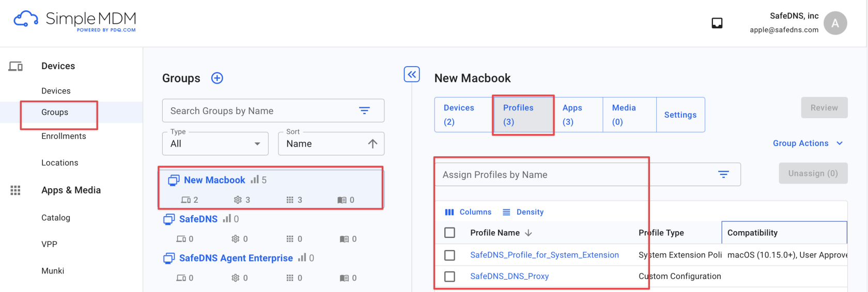The image size is (868, 292).
Task: Switch to the Devices (2) tab
Action: tap(463, 115)
